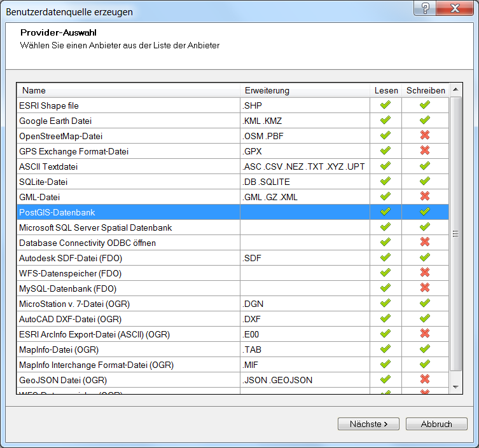
Task: Click green write checkmark for SQLite-Datei
Action: 425,182
